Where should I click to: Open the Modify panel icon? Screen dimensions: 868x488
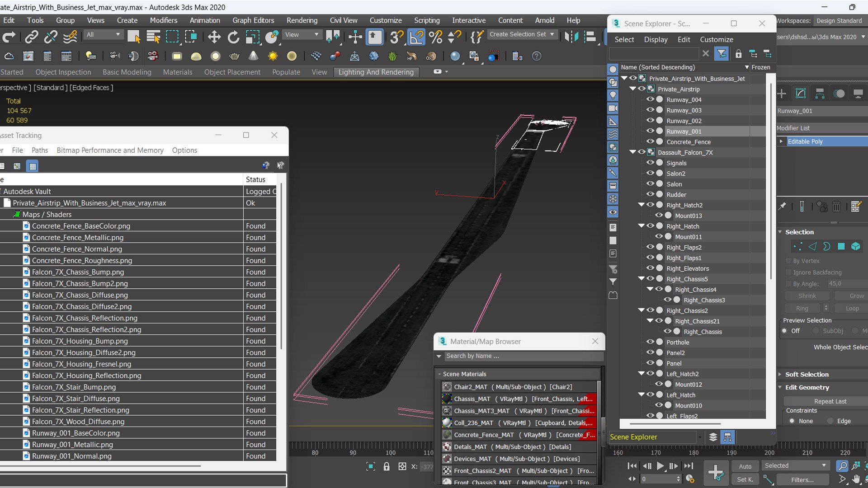801,94
